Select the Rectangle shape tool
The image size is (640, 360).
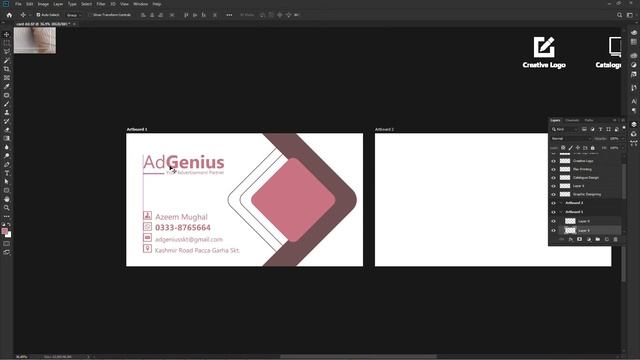(7, 191)
